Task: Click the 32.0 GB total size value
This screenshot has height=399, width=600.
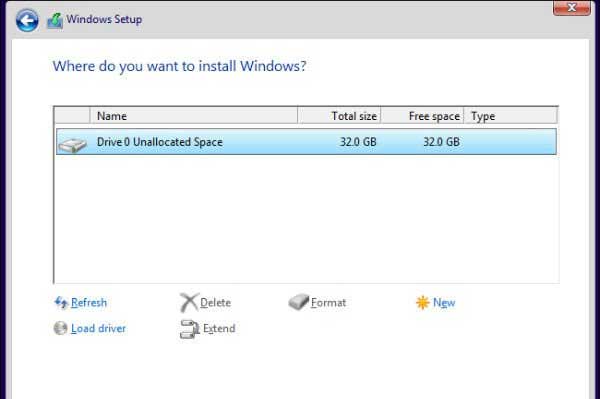Action: [358, 142]
